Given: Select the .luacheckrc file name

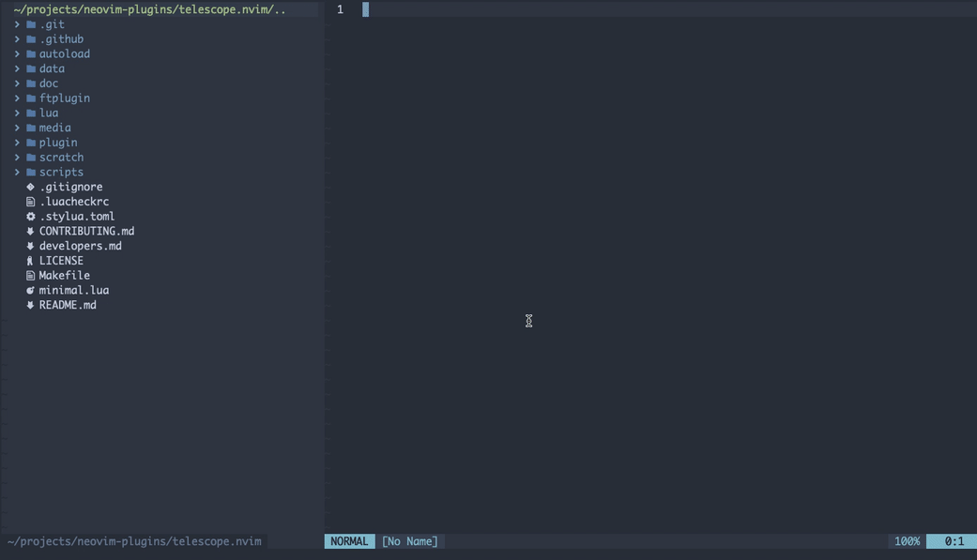Looking at the screenshot, I should [74, 202].
